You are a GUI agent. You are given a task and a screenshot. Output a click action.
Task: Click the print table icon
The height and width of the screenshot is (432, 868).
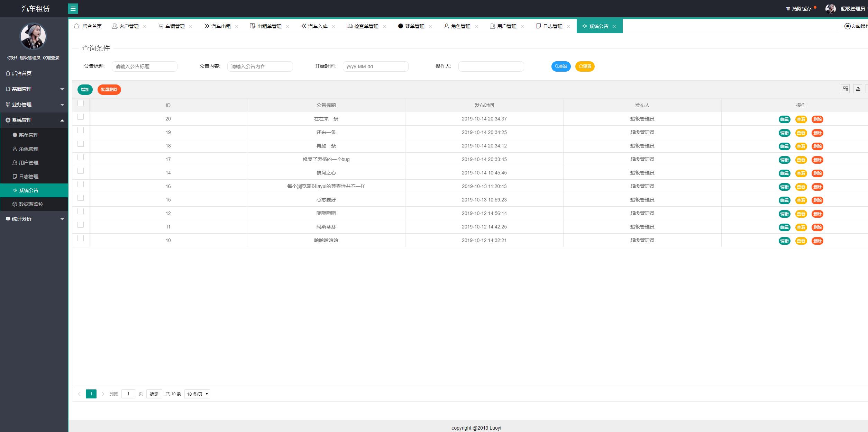[x=858, y=89]
